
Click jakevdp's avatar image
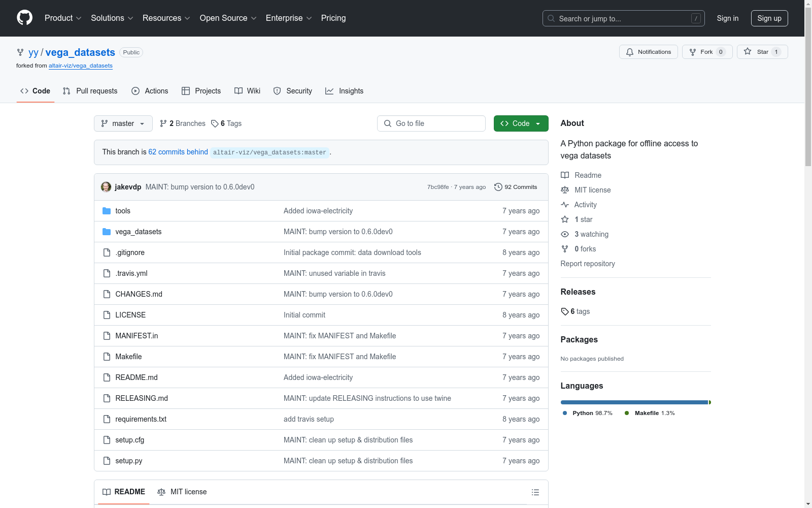(106, 187)
